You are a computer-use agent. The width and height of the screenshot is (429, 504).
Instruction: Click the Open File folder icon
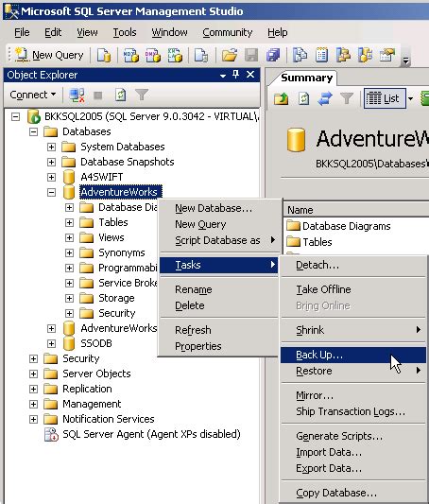point(229,55)
